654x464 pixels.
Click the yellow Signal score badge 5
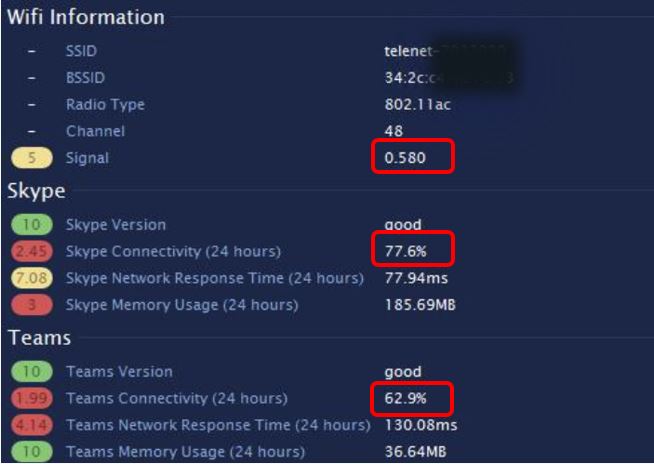pos(30,158)
